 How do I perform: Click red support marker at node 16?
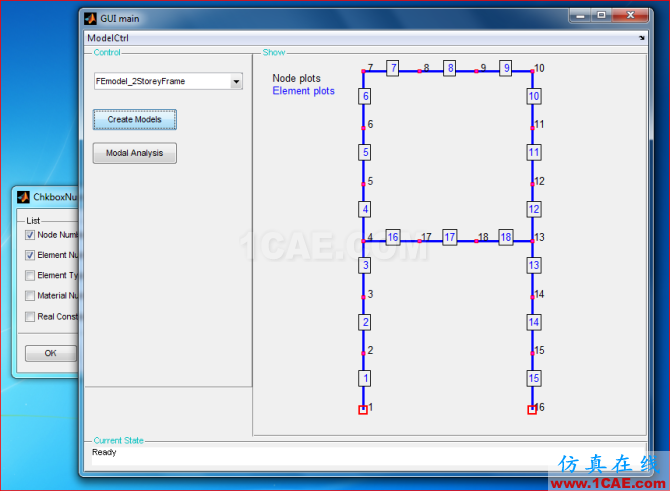tap(532, 410)
